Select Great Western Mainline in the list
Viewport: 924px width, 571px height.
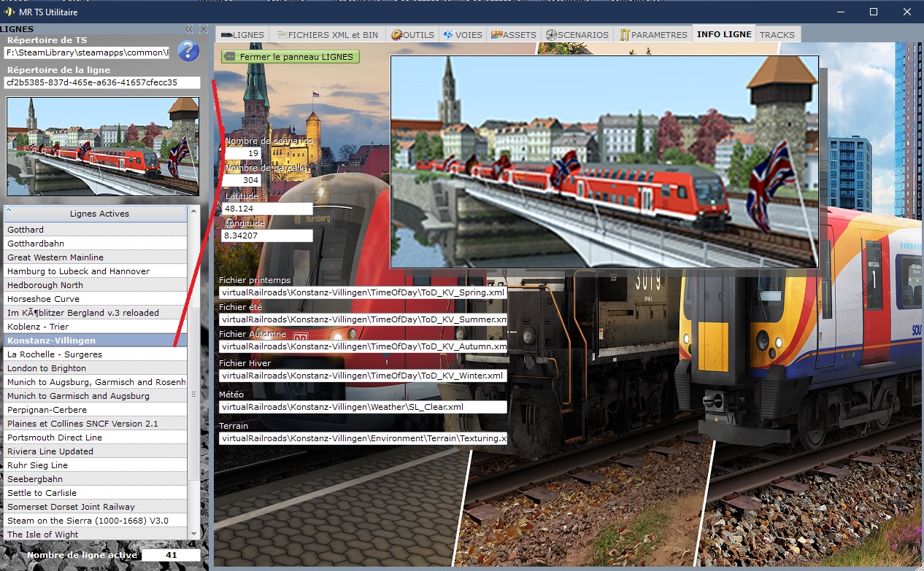tap(95, 257)
